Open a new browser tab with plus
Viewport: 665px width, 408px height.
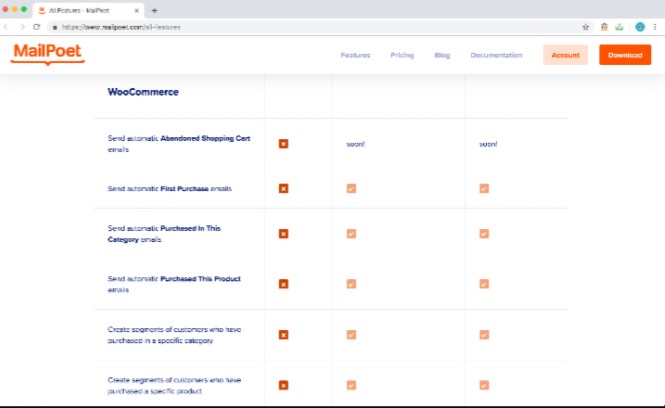click(154, 10)
